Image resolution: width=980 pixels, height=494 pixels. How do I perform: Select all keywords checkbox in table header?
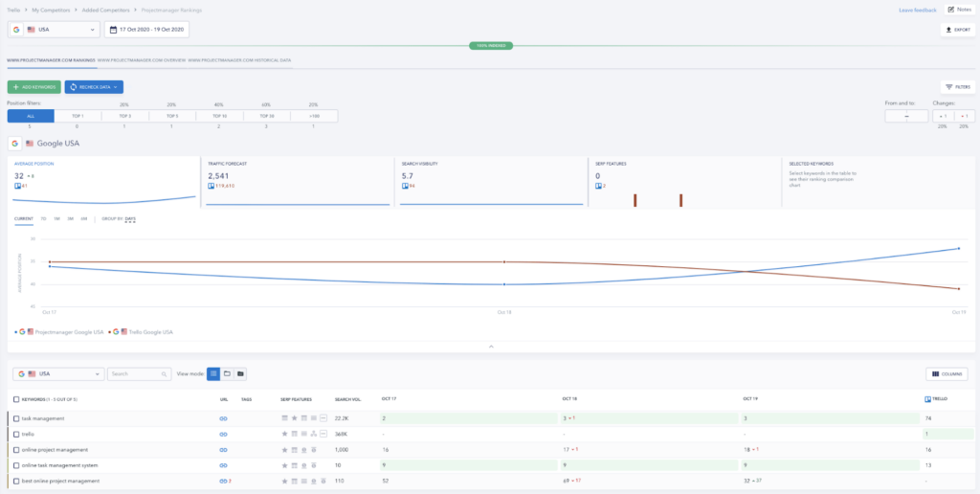pos(16,398)
